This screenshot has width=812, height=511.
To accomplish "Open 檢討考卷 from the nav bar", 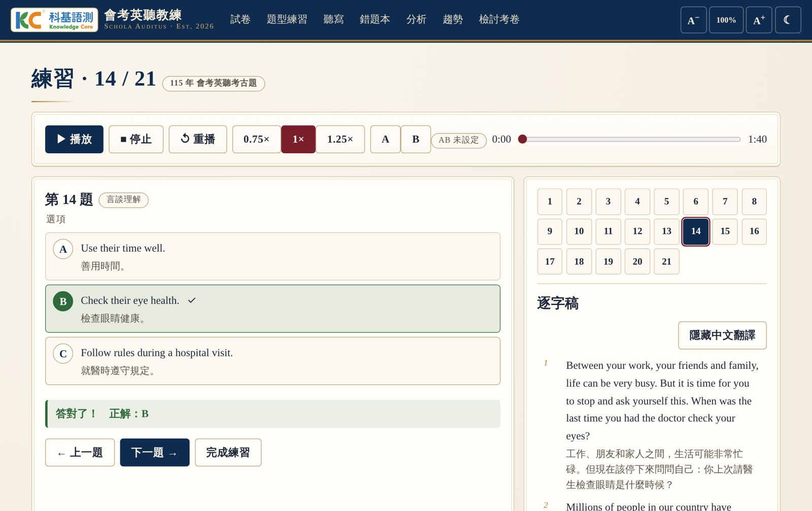I will [x=499, y=19].
